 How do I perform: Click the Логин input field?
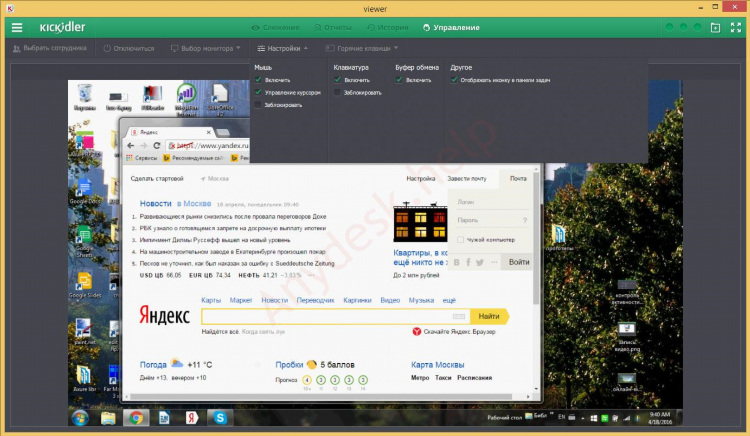pyautogui.click(x=492, y=202)
